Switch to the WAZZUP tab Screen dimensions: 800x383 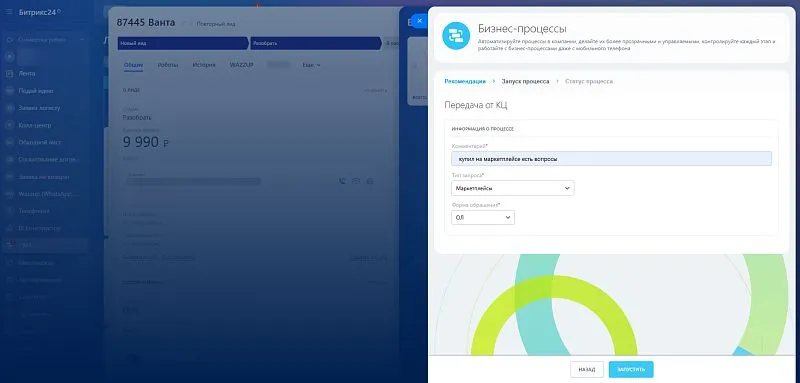point(241,65)
